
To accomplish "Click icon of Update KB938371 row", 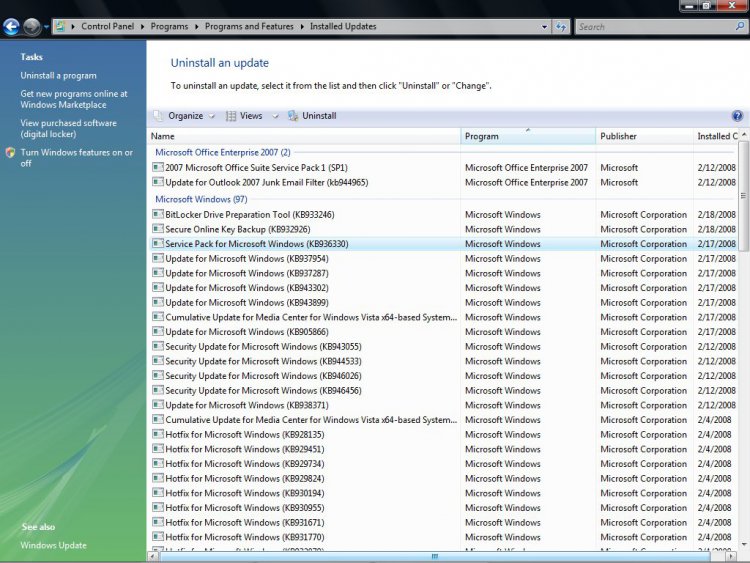I will coord(158,405).
